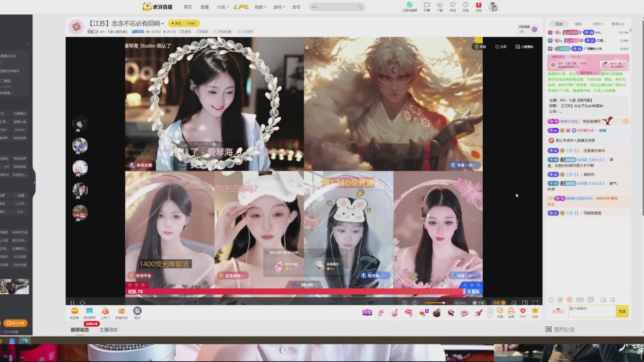The image size is (644, 362).
Task: Open the 历史 history icon in header
Action: pos(466,7)
